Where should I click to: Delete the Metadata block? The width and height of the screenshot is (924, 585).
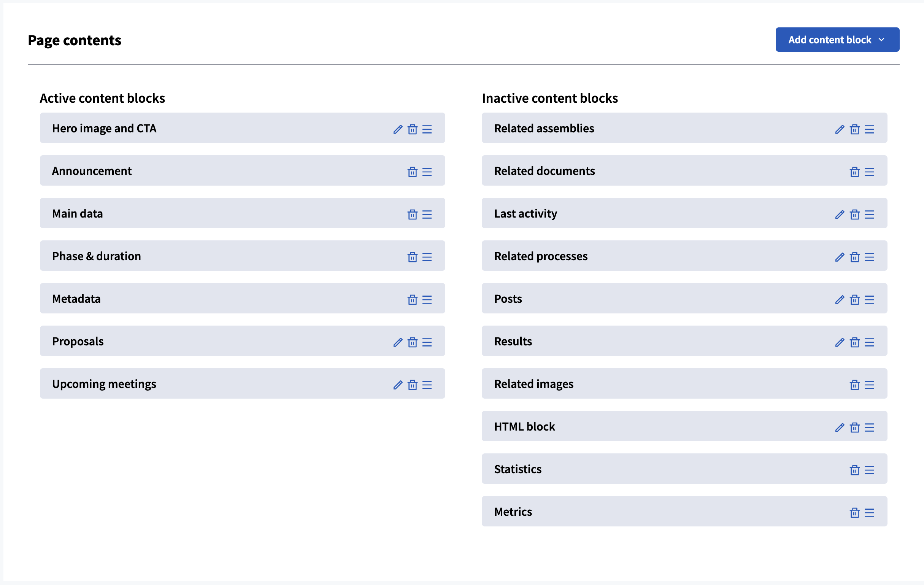click(412, 300)
